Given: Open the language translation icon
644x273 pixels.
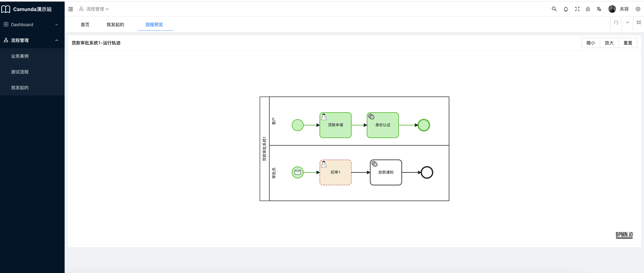Looking at the screenshot, I should (x=599, y=9).
